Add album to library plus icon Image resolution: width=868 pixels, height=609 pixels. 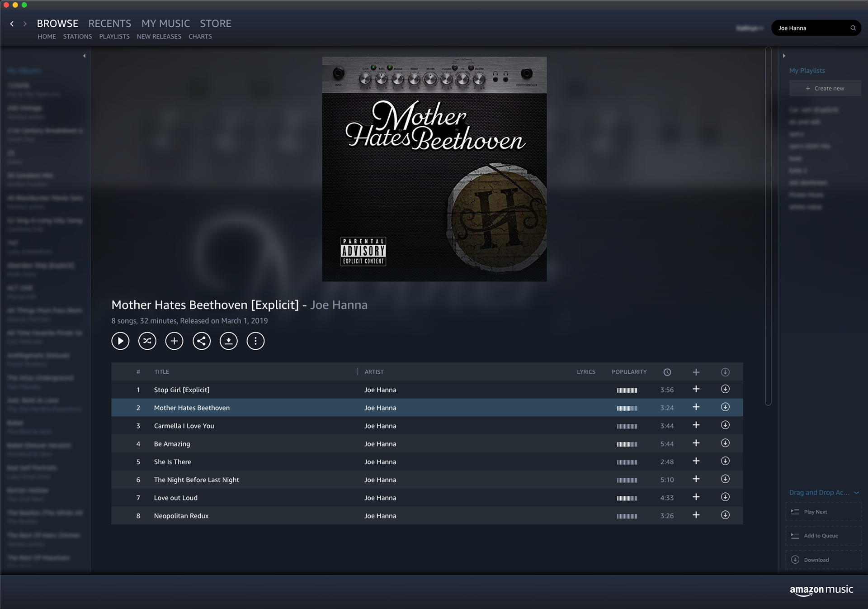pyautogui.click(x=175, y=341)
